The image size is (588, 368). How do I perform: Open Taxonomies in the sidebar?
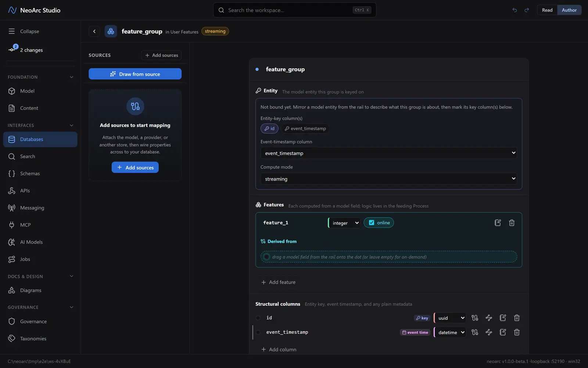(x=40, y=339)
